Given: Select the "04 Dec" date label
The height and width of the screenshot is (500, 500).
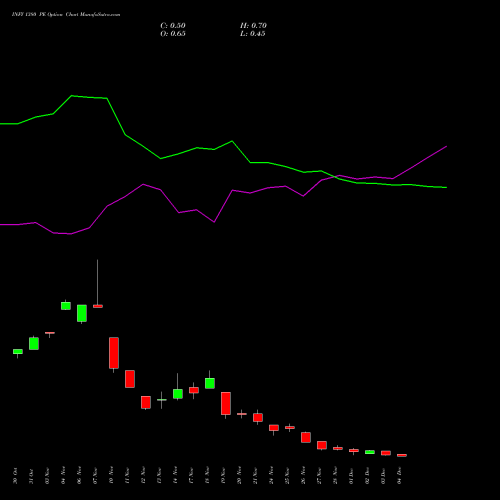Looking at the screenshot, I should click(399, 476).
